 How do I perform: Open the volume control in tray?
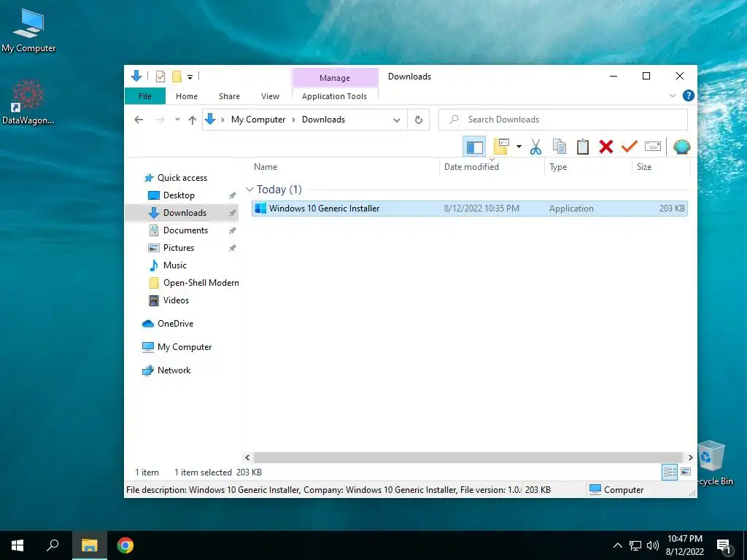pyautogui.click(x=653, y=545)
